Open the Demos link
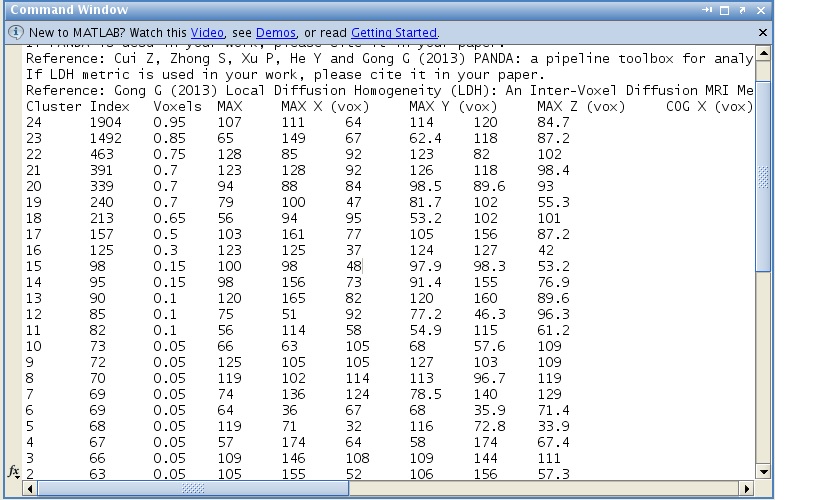819x500 pixels. click(275, 32)
